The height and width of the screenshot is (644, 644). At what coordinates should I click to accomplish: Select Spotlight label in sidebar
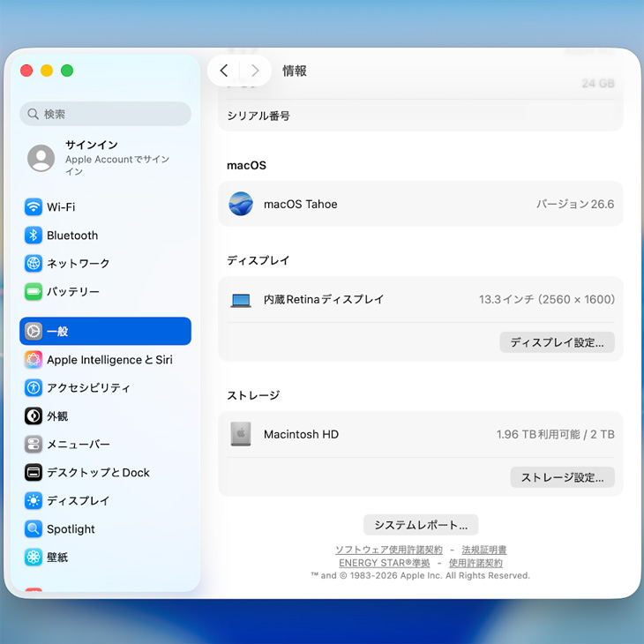[x=71, y=529]
